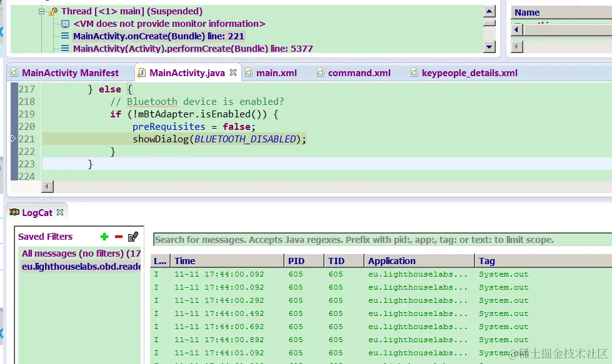Open the main.xml editor tab
This screenshot has height=364, width=612.
tap(276, 73)
